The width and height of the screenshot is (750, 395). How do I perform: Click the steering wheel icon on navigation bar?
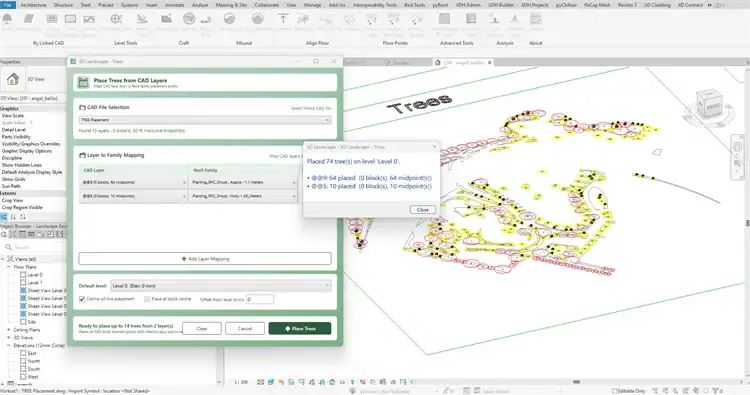pyautogui.click(x=737, y=147)
